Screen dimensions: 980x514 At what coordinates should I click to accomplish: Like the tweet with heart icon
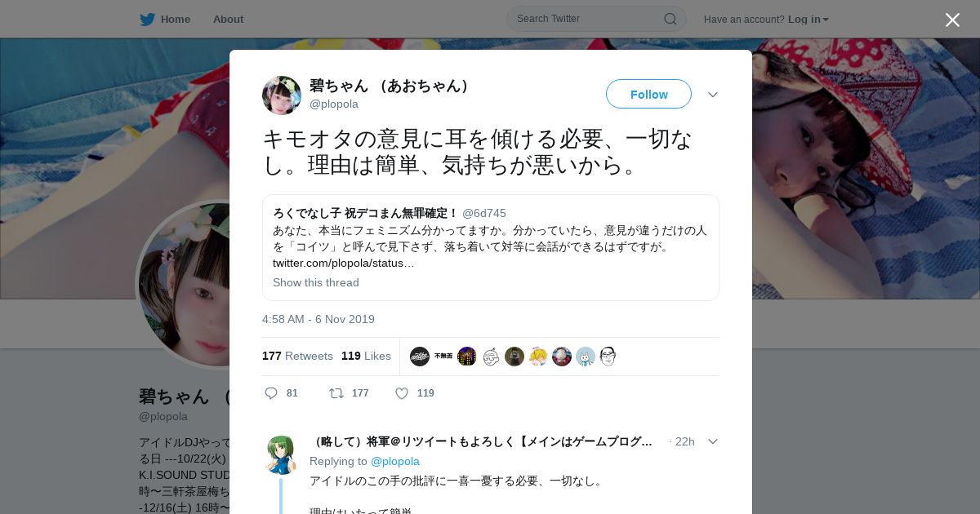coord(402,393)
